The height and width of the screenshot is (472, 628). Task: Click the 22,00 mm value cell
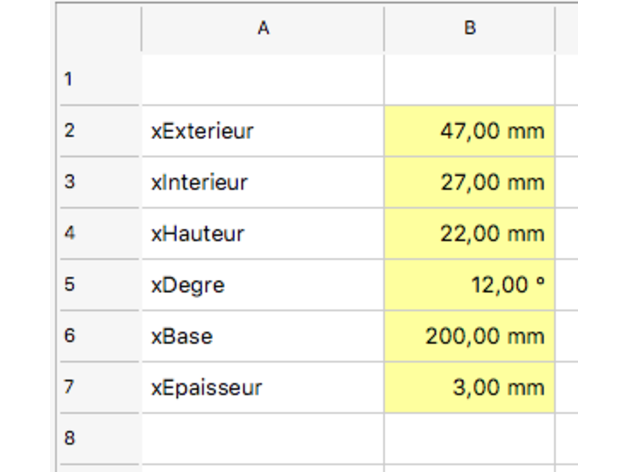point(469,234)
